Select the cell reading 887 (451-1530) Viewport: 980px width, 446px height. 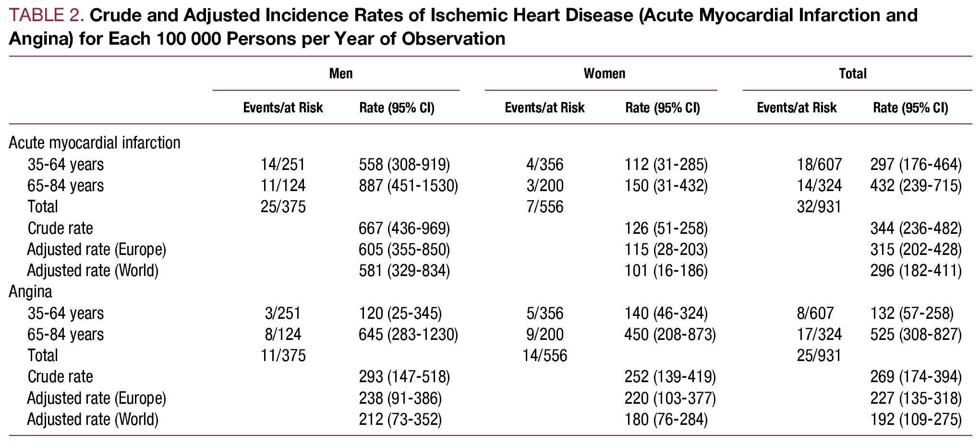tap(408, 186)
